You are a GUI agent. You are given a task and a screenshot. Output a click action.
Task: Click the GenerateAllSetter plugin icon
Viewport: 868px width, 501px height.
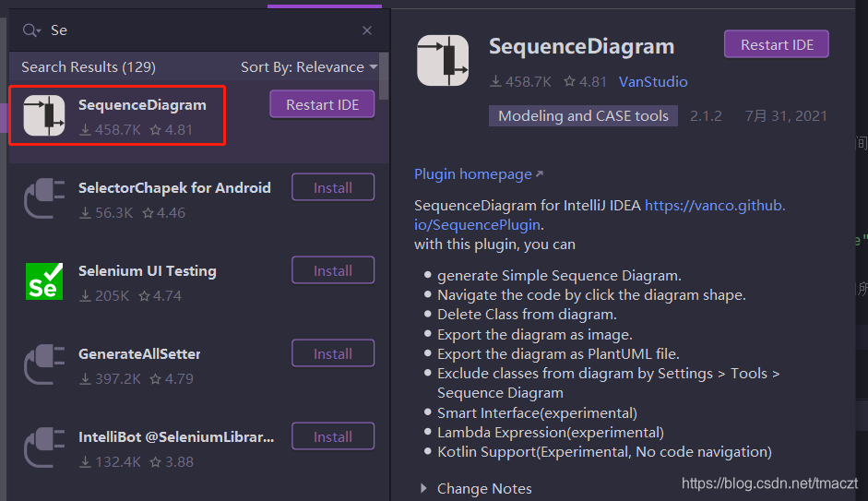(44, 364)
